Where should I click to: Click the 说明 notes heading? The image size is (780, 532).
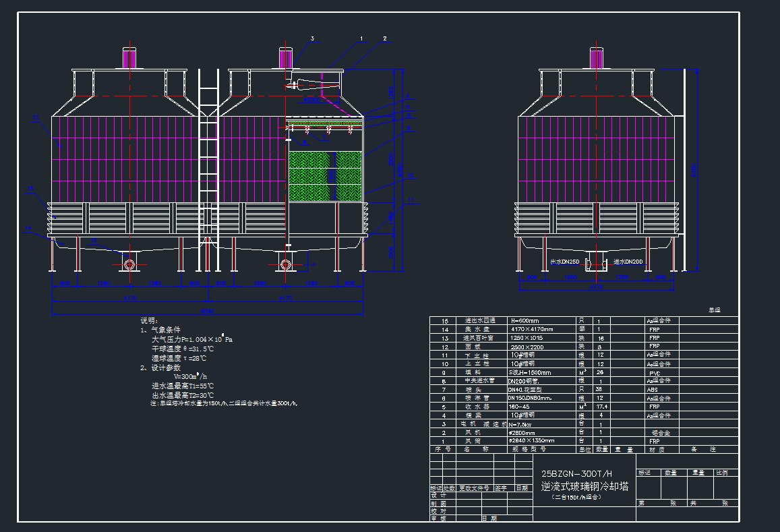pos(148,321)
